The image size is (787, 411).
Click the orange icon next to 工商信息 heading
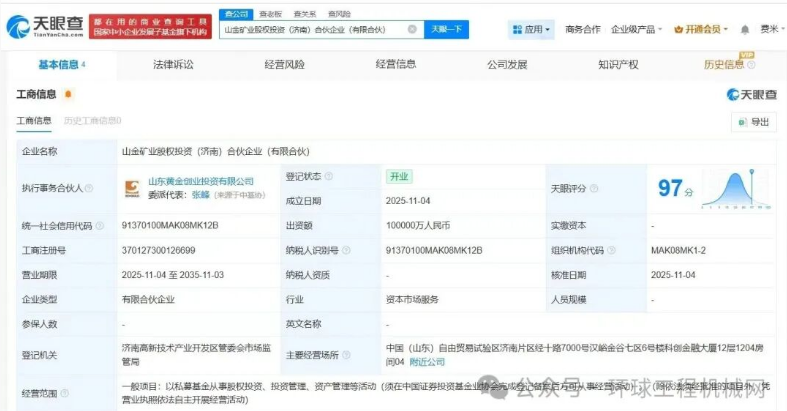tap(68, 94)
